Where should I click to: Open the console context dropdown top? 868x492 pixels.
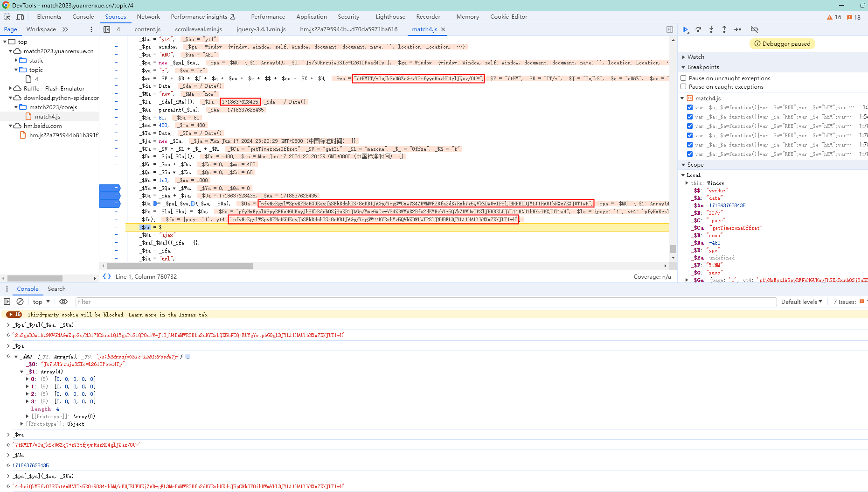point(41,302)
